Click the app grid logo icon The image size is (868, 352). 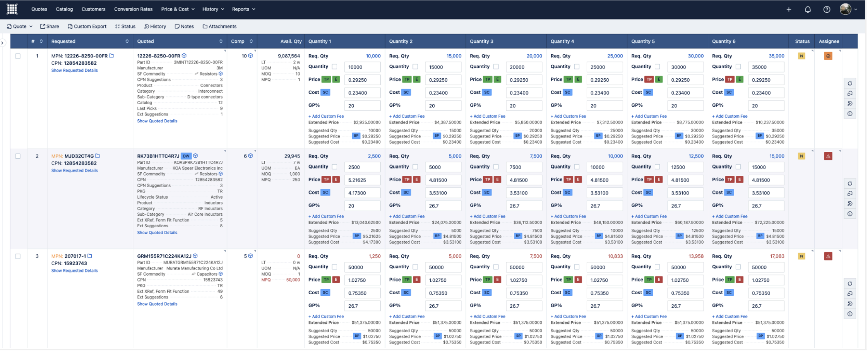pos(12,9)
